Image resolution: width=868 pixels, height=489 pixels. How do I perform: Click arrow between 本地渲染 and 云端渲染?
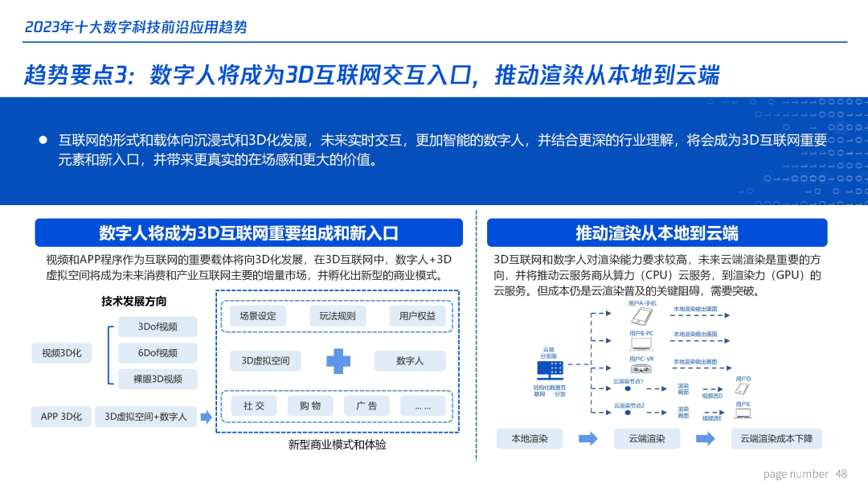(588, 438)
